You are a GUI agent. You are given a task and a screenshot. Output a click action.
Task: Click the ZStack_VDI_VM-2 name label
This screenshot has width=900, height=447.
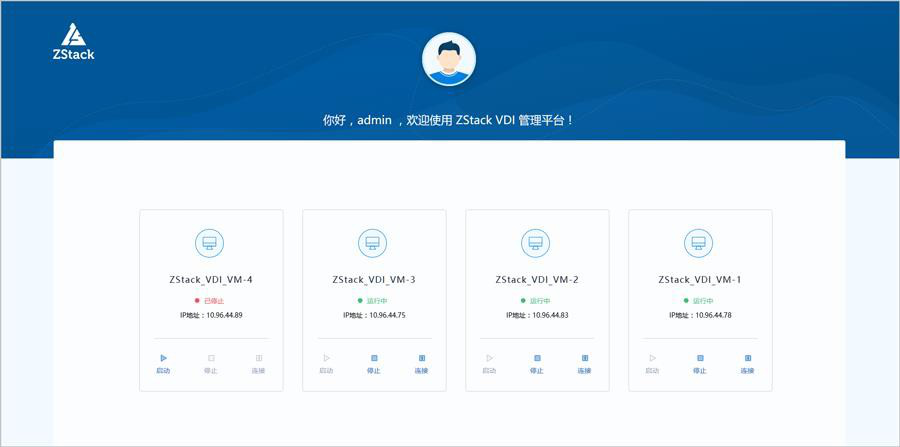(536, 280)
